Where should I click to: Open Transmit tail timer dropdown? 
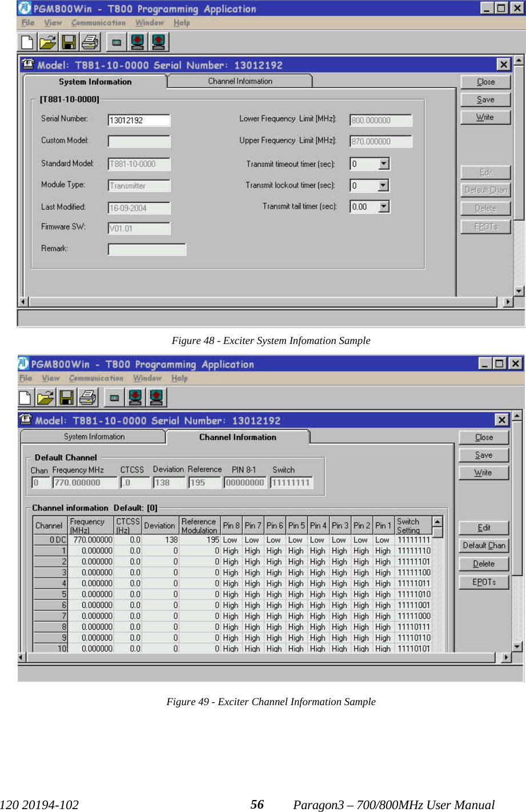384,206
